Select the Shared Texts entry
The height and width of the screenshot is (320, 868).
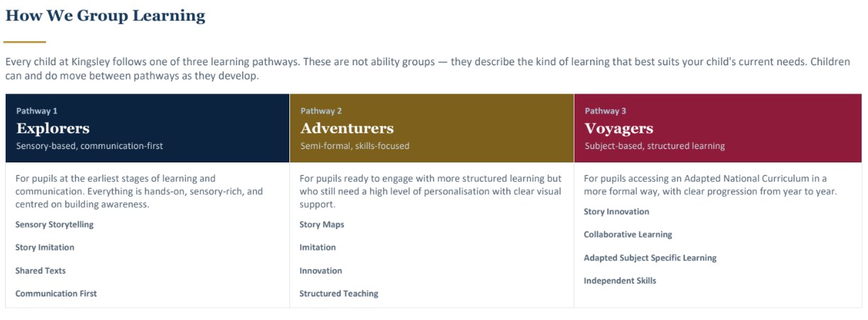click(x=40, y=271)
